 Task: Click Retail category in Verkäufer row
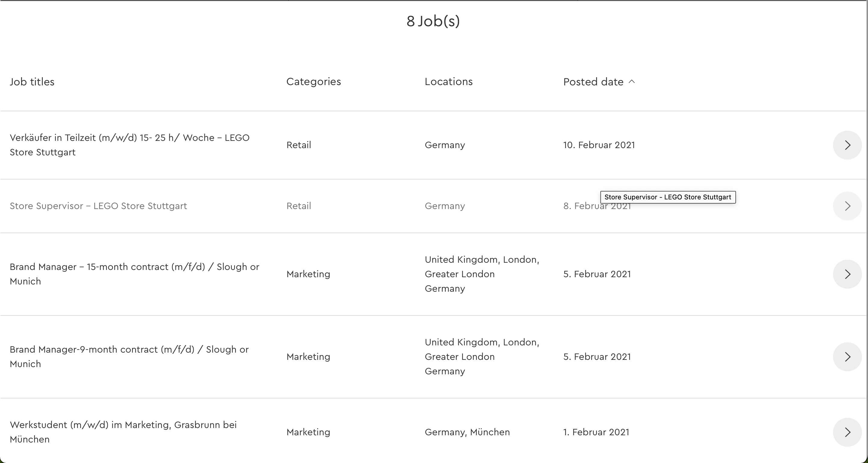click(299, 145)
